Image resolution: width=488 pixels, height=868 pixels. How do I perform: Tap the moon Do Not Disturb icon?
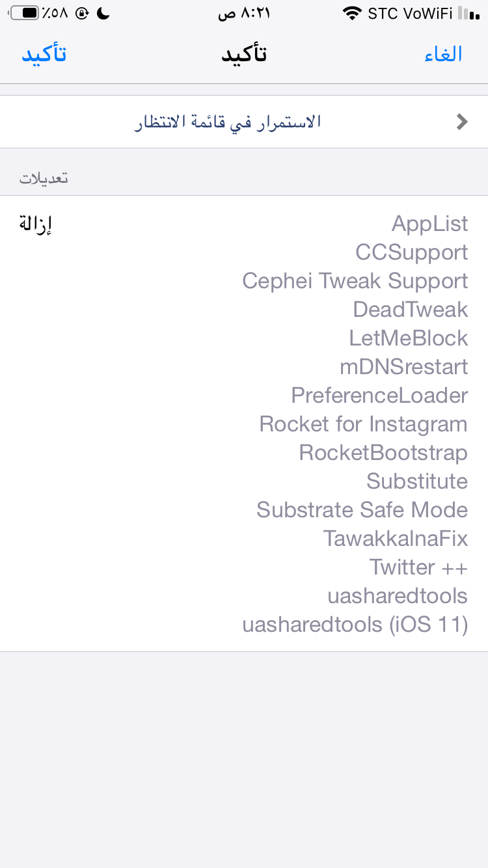[104, 13]
